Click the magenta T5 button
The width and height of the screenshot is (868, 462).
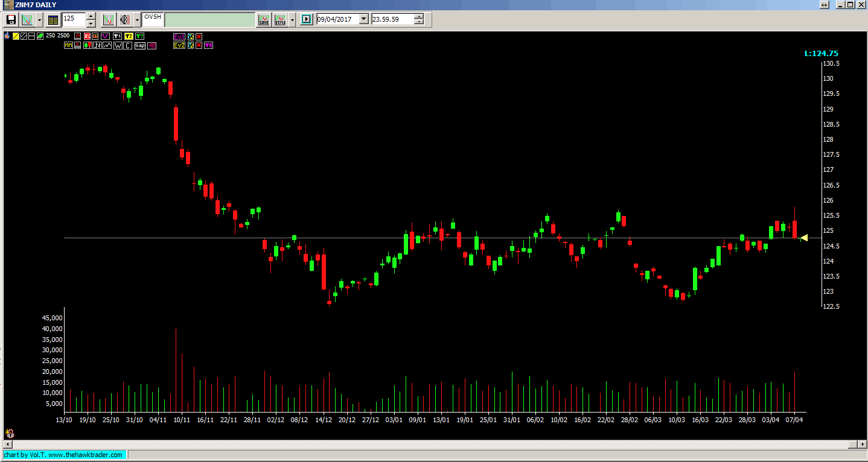tap(208, 45)
